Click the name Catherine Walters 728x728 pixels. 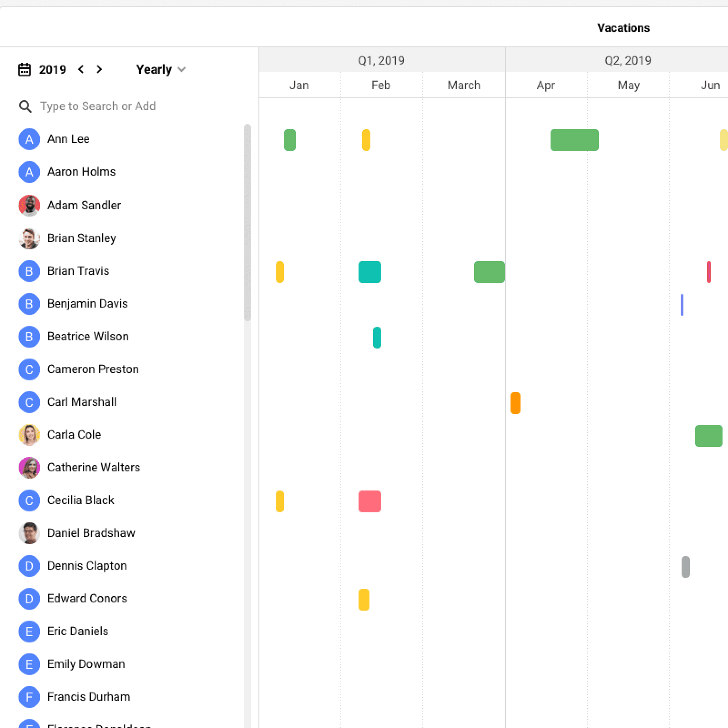tap(94, 467)
